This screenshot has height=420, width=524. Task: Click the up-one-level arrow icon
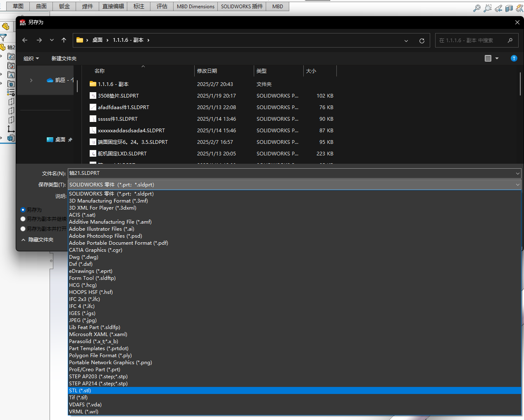tap(64, 40)
